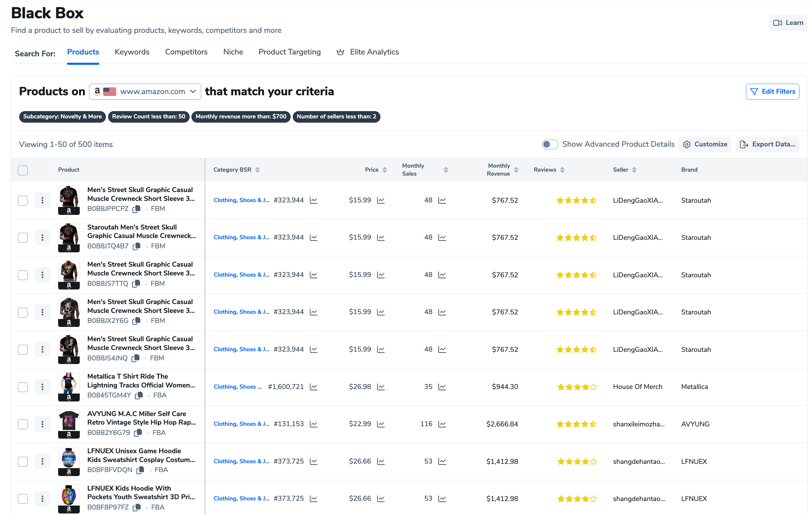Check the B0B8JPPCPZ product row
The image size is (812, 515).
click(x=23, y=200)
